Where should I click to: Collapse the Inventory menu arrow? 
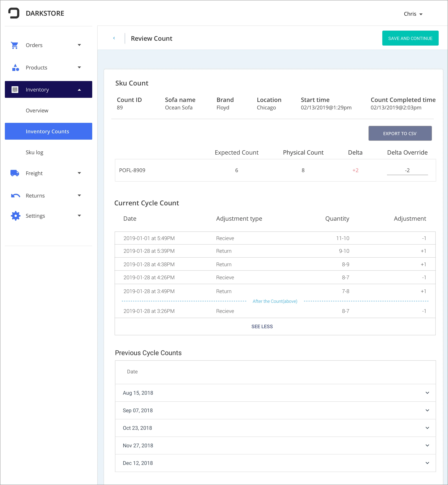click(79, 90)
